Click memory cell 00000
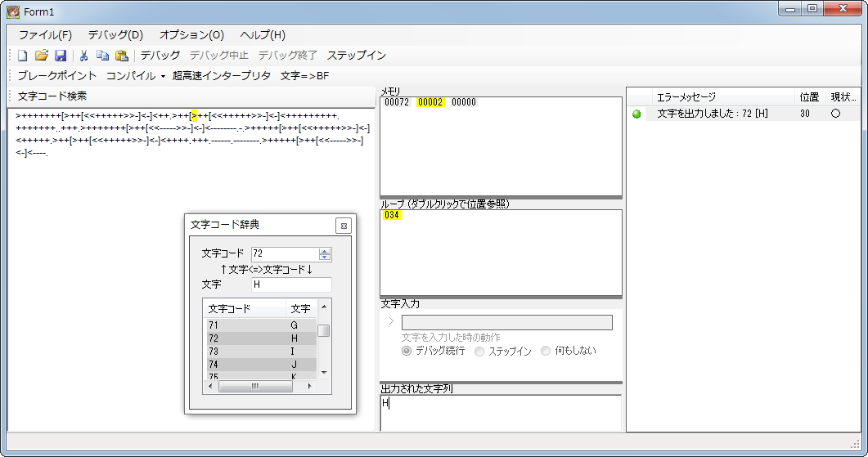The image size is (868, 457). 464,102
